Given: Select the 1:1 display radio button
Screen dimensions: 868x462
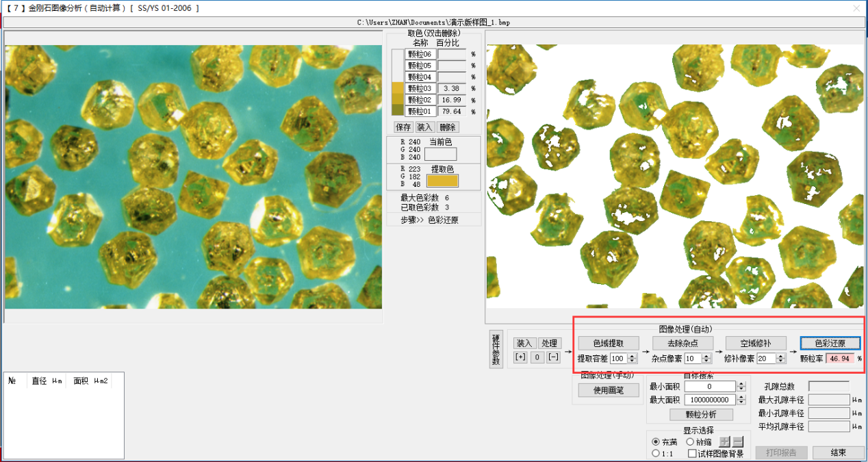Looking at the screenshot, I should point(656,453).
